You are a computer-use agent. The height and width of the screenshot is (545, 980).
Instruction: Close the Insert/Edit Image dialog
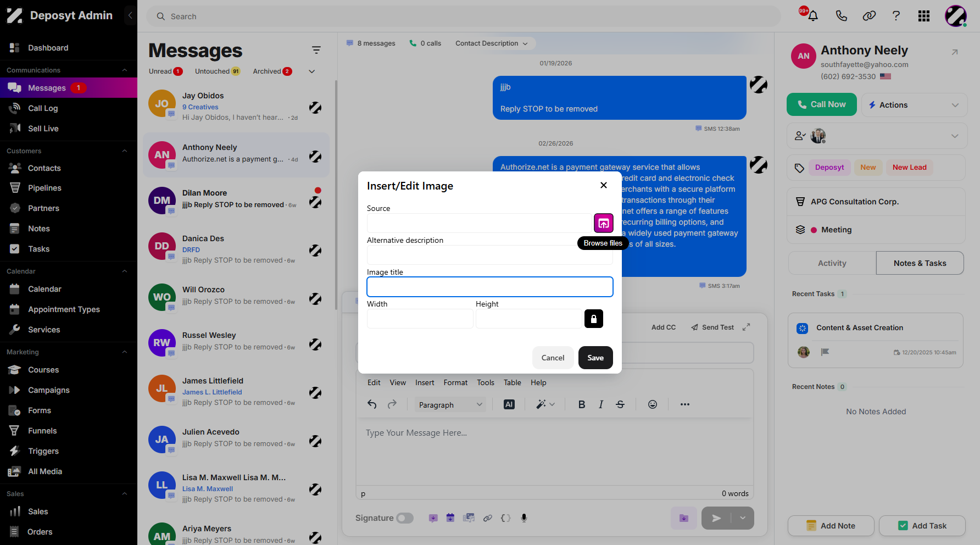[603, 185]
